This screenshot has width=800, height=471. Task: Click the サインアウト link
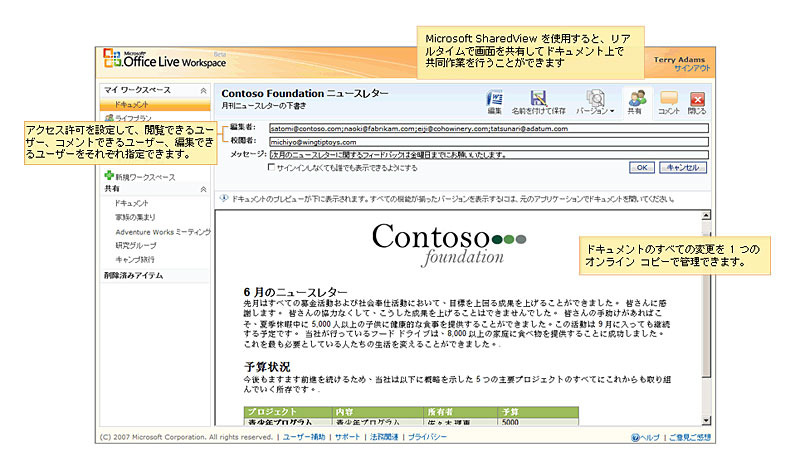coord(692,68)
